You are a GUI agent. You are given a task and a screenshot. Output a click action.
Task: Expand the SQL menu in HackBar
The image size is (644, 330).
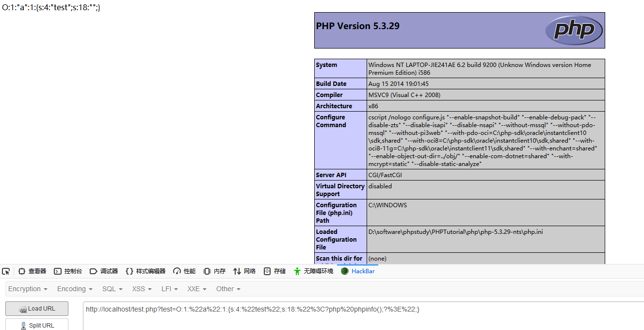click(x=112, y=289)
